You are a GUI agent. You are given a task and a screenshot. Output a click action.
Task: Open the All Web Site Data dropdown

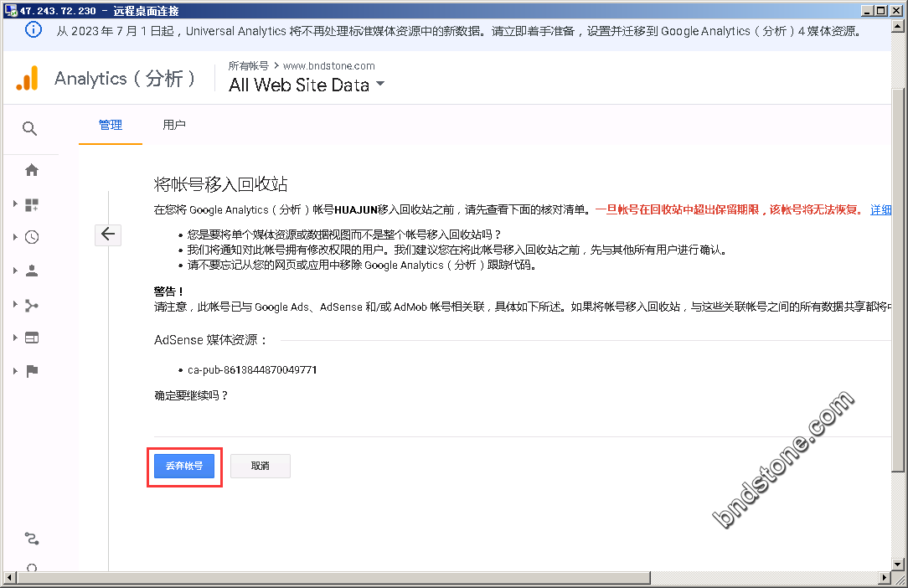(307, 85)
